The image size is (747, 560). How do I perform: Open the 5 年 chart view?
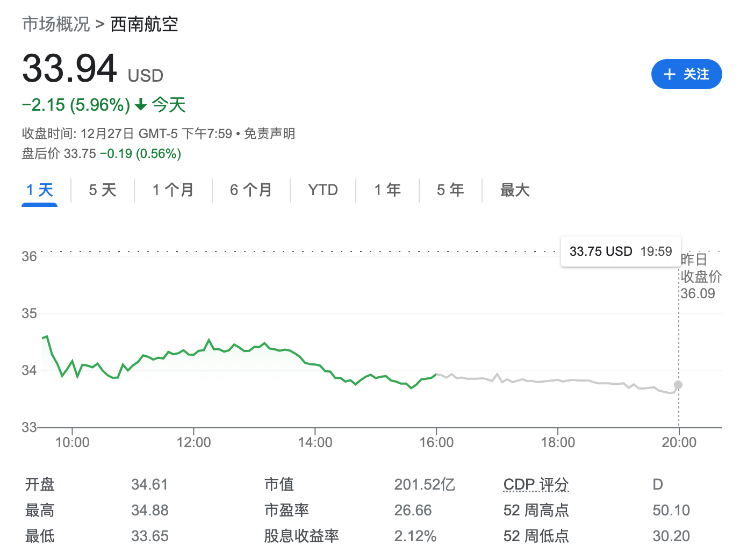tap(450, 190)
